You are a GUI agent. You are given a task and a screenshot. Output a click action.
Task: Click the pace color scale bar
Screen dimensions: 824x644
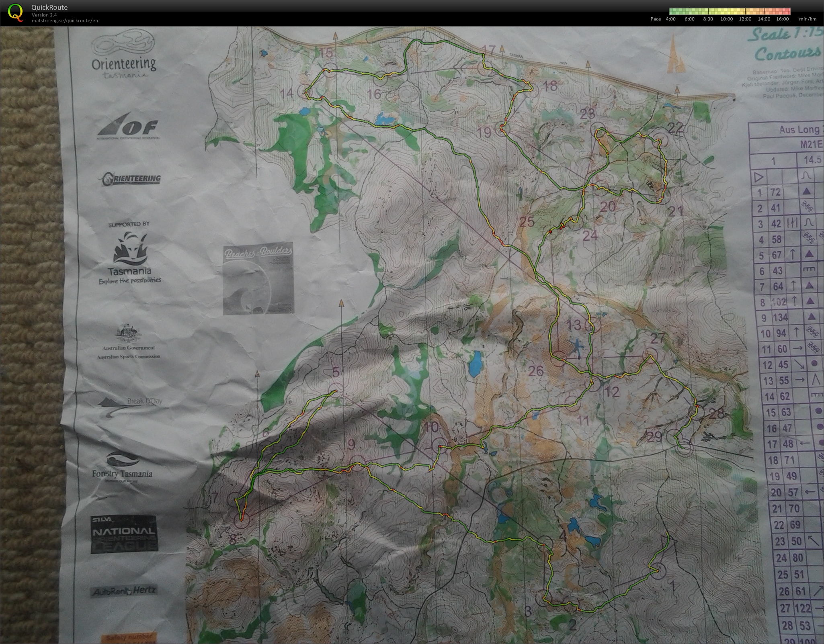coord(730,11)
